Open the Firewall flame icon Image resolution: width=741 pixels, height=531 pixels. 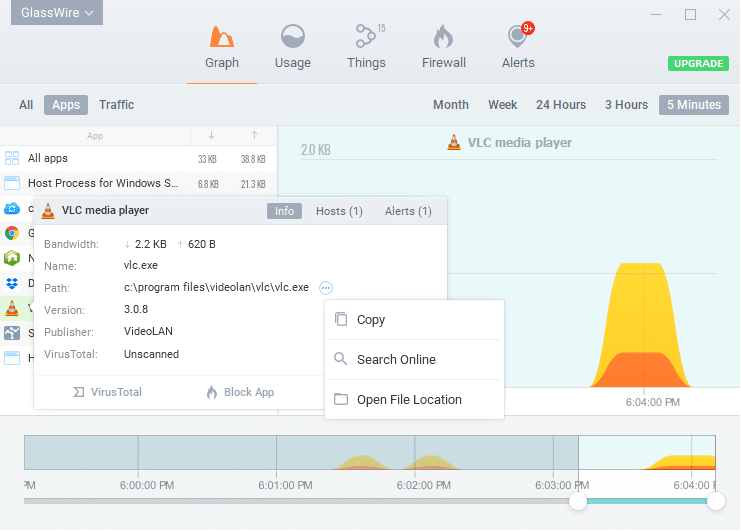(443, 38)
